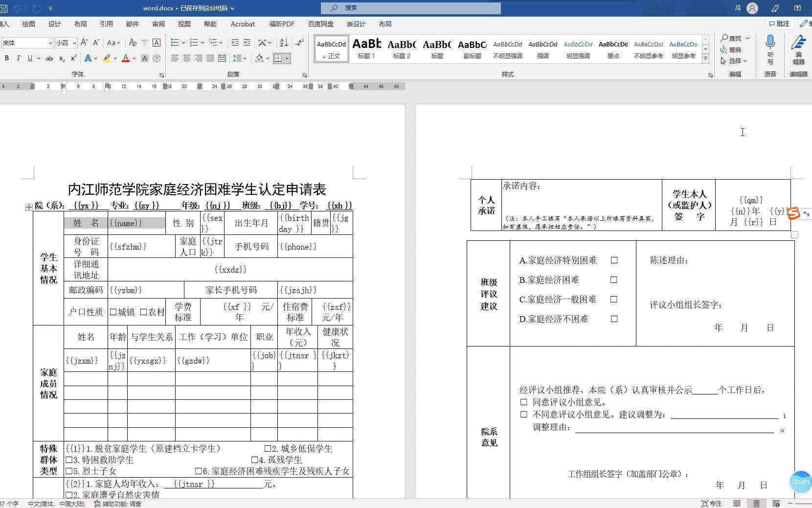
Task: Apply paragraph shading fill color
Action: pos(260,58)
